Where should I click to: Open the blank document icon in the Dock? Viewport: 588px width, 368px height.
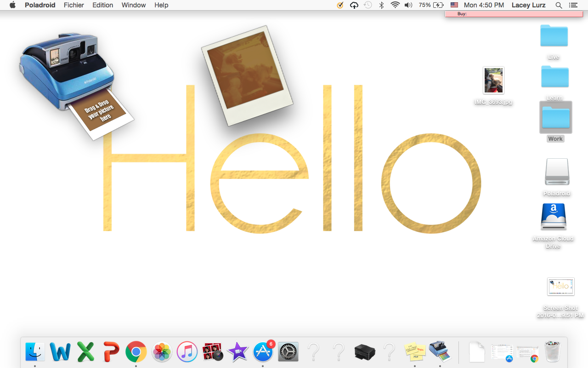(x=477, y=352)
